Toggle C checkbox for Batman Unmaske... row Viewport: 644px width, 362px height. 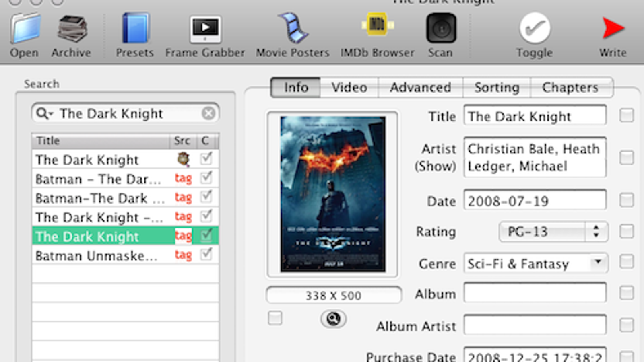(206, 254)
